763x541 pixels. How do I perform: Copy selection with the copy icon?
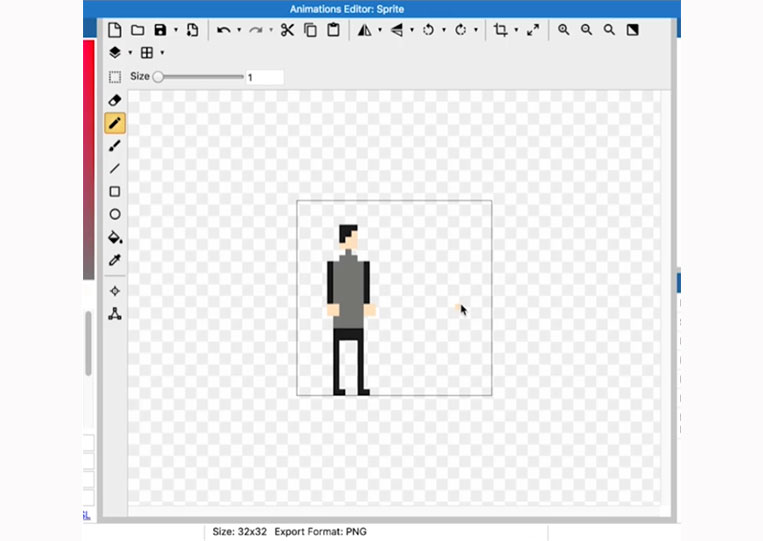click(310, 30)
